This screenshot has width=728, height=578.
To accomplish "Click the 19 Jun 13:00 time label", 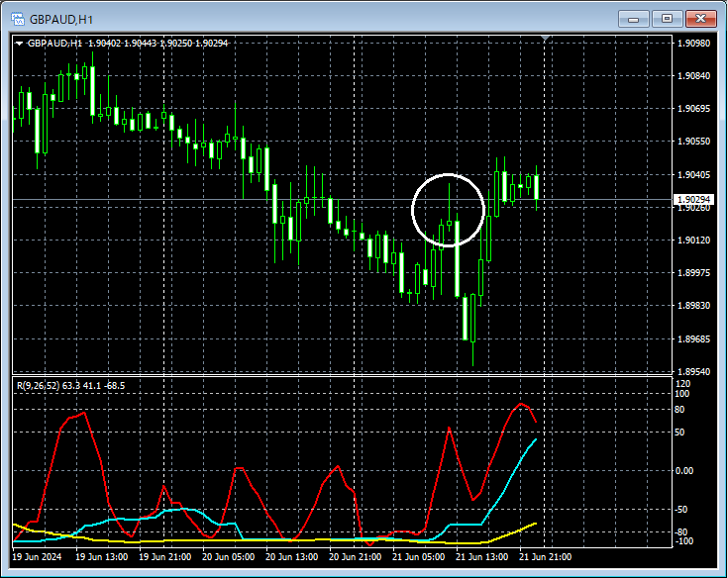I will tap(102, 556).
